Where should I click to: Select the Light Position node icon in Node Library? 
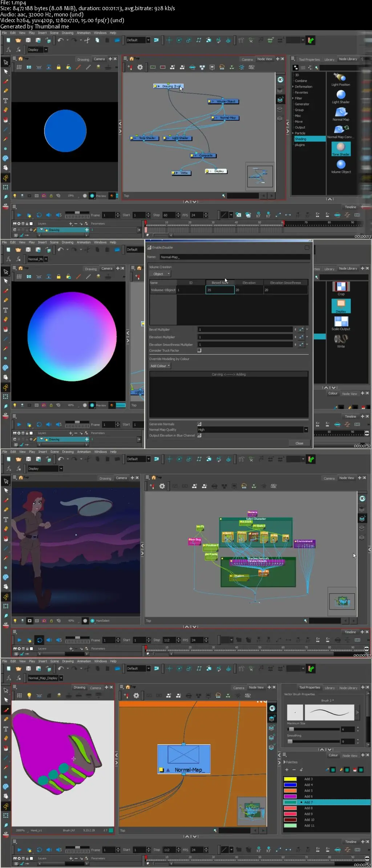pos(340,77)
